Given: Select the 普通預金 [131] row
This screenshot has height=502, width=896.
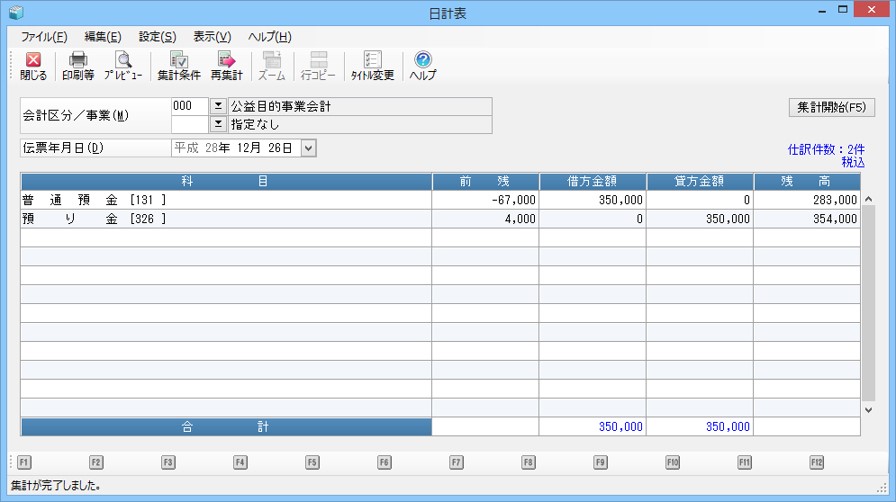Looking at the screenshot, I should (226, 200).
